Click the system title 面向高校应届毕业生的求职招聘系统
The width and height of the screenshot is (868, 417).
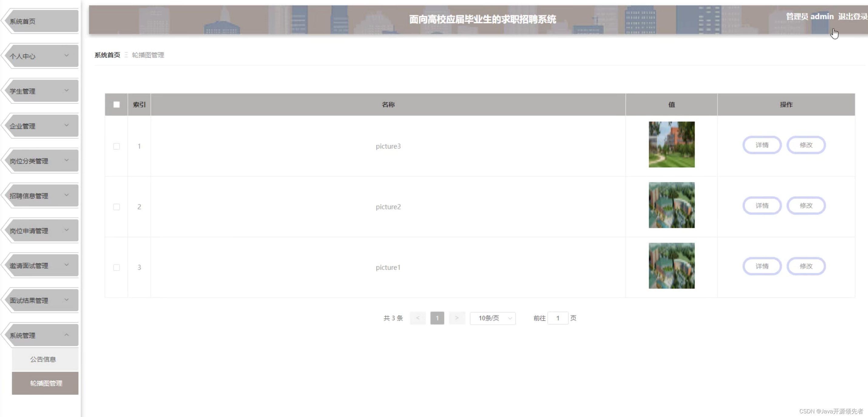pos(482,19)
